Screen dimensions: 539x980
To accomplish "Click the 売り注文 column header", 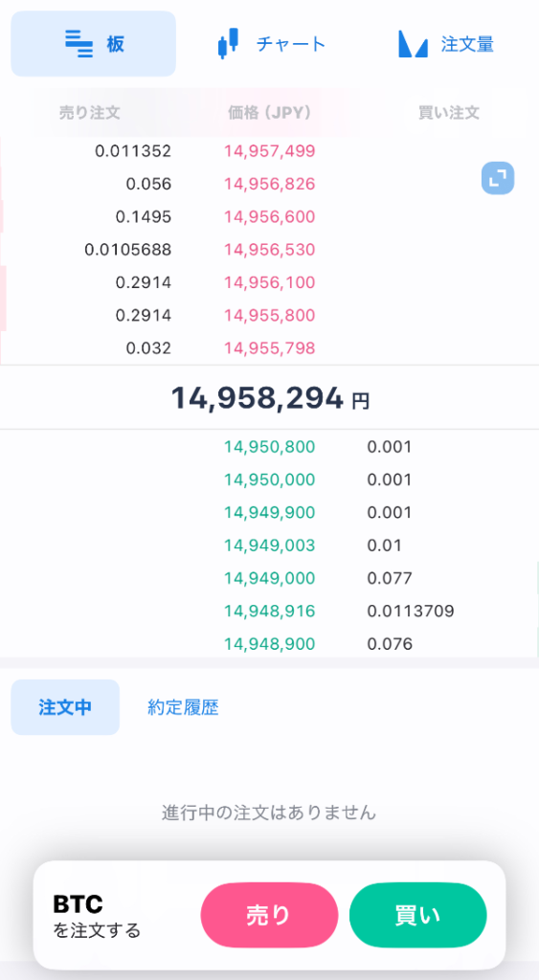I will (89, 113).
